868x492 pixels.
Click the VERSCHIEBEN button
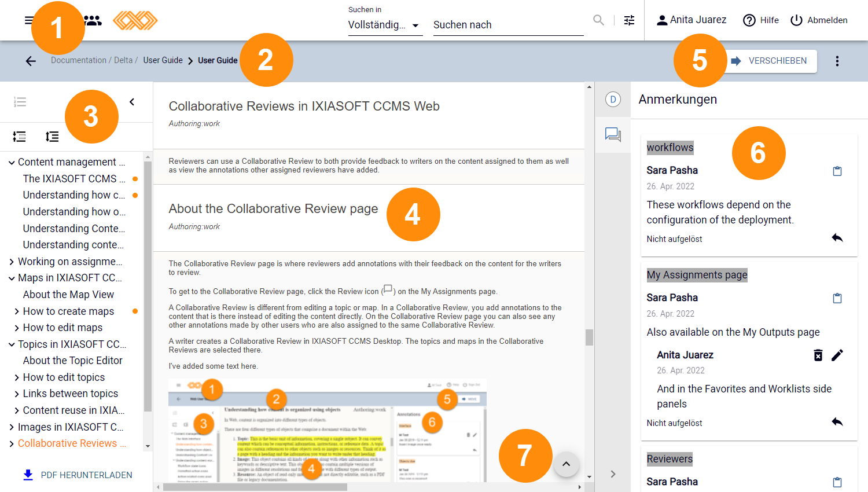tap(770, 61)
